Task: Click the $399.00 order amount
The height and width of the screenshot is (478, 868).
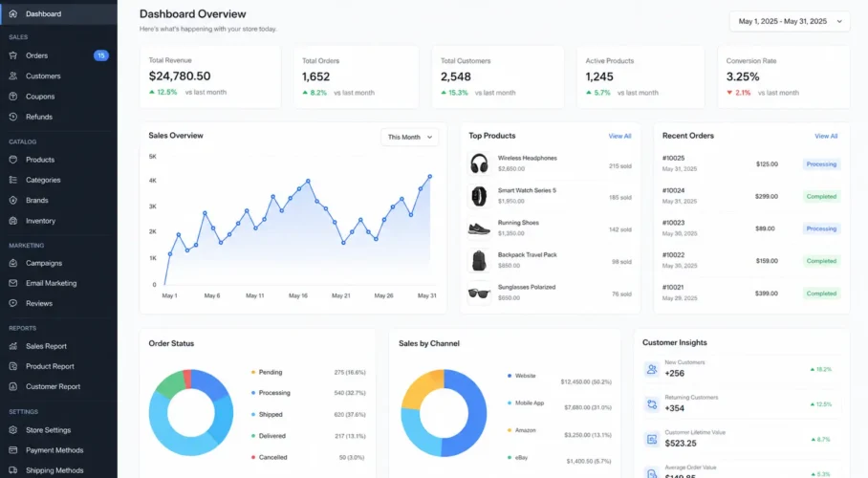Action: 766,293
